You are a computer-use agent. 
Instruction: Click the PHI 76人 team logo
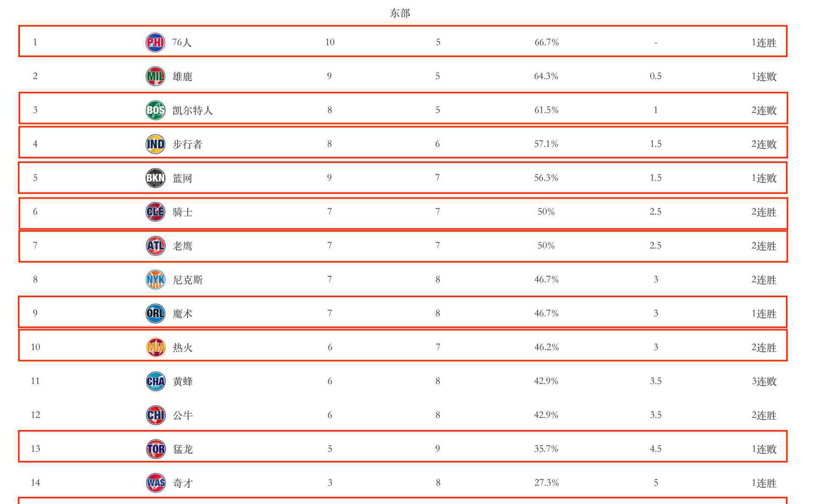(x=155, y=42)
